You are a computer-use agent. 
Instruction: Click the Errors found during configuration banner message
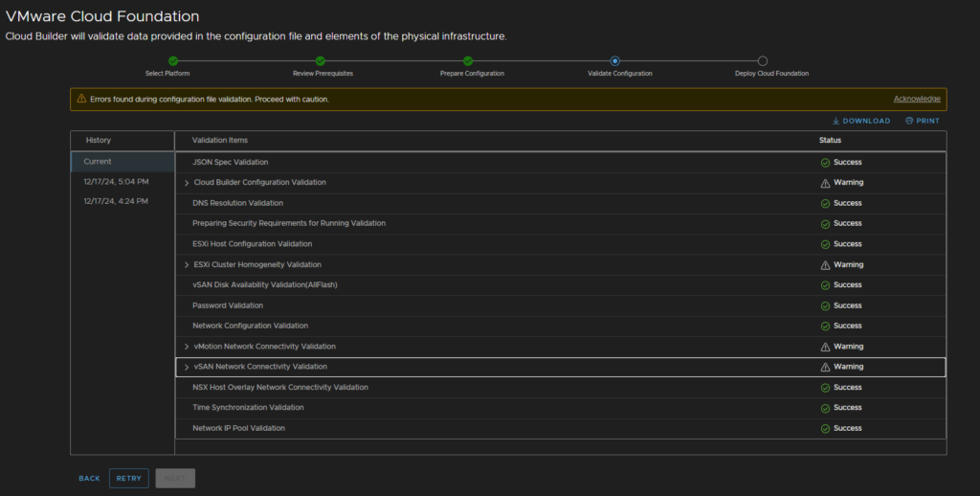pos(210,99)
